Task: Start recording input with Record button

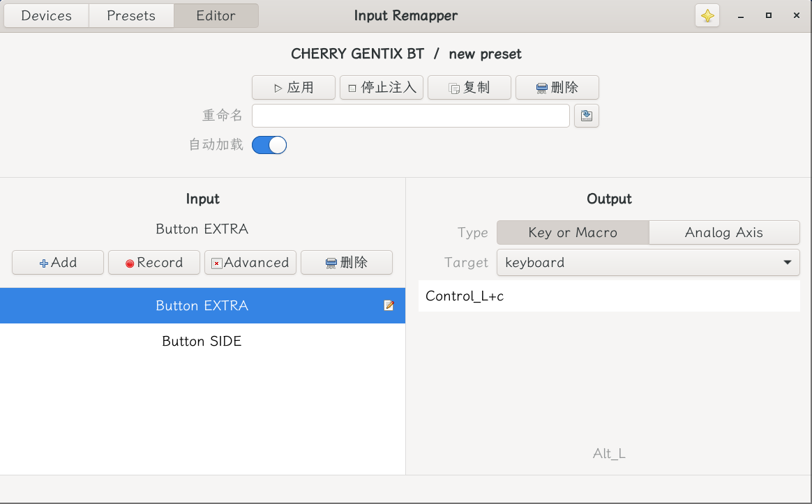Action: click(153, 262)
